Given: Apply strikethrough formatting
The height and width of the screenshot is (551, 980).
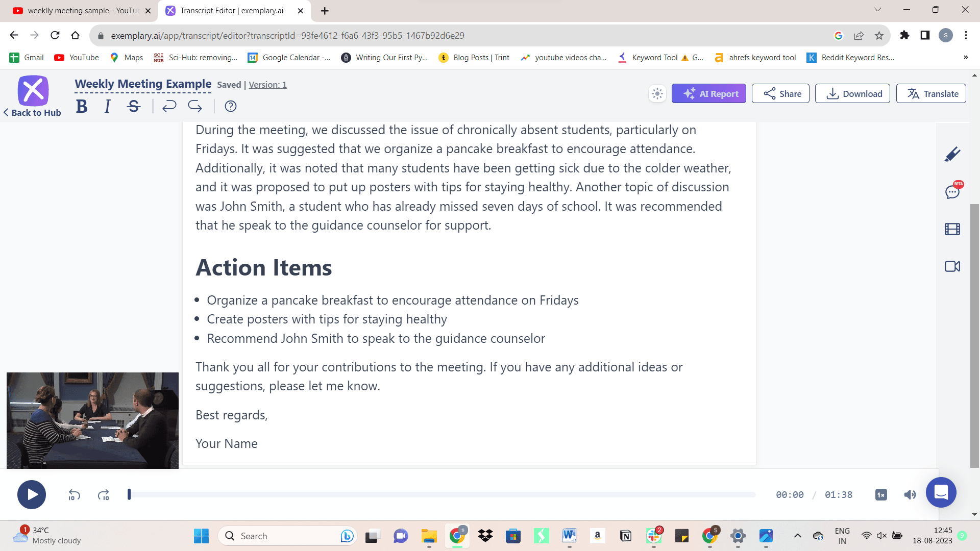Looking at the screenshot, I should click(x=133, y=106).
